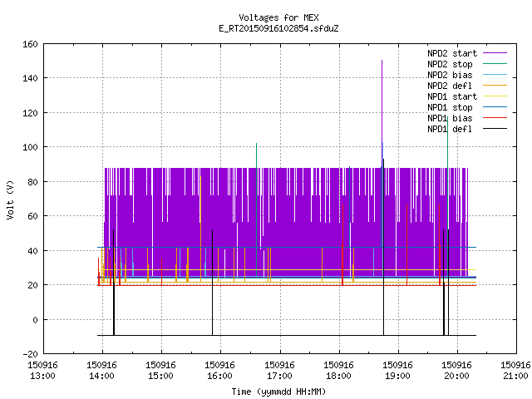The height and width of the screenshot is (399, 532).
Task: Click the 150916 14:00 x-axis tick label
Action: coord(101,371)
